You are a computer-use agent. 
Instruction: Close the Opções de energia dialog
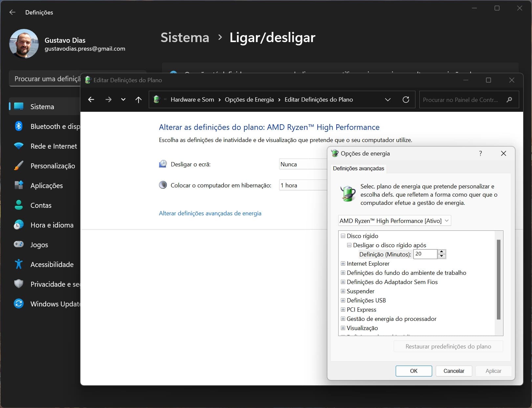pyautogui.click(x=503, y=153)
